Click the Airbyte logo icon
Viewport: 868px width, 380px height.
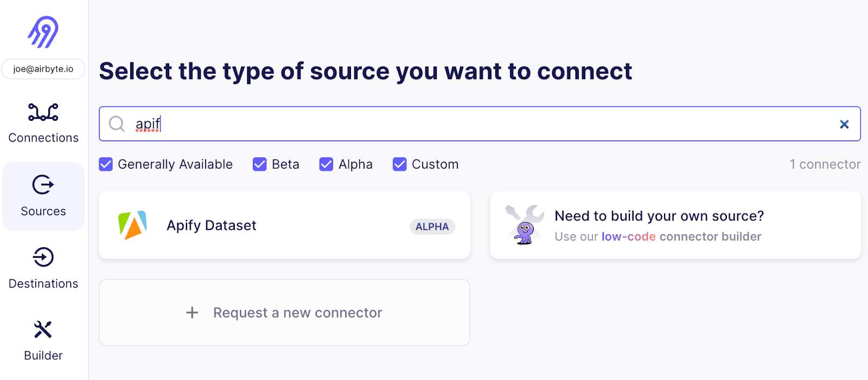coord(43,32)
